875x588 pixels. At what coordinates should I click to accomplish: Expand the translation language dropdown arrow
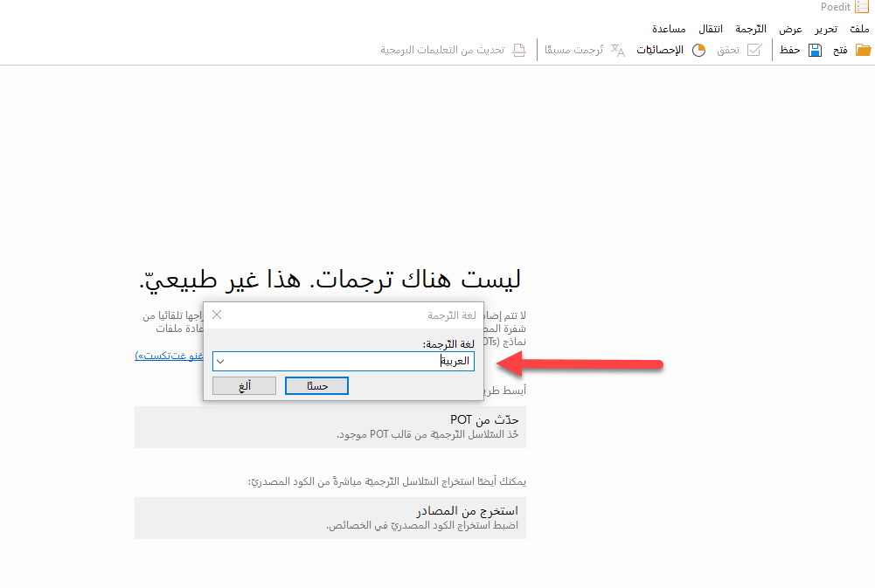coord(220,362)
